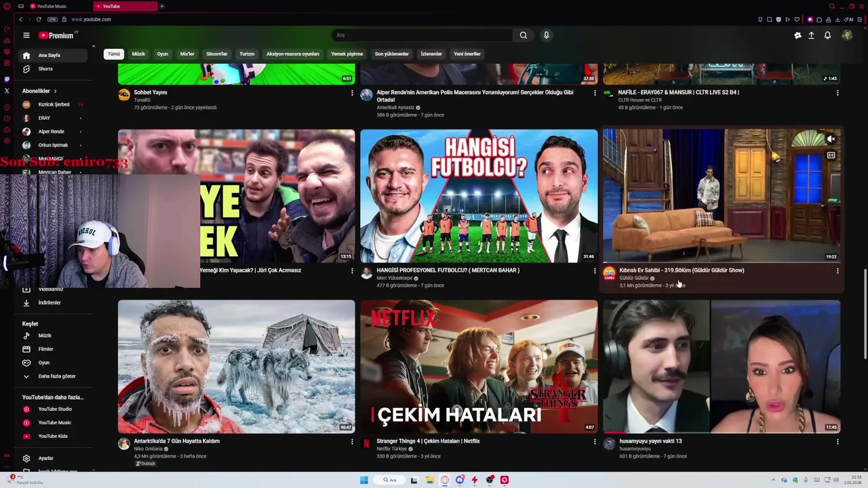Screen dimensions: 868x488
Task: Open Orkun Işıtmak subscription channel
Action: click(54, 145)
